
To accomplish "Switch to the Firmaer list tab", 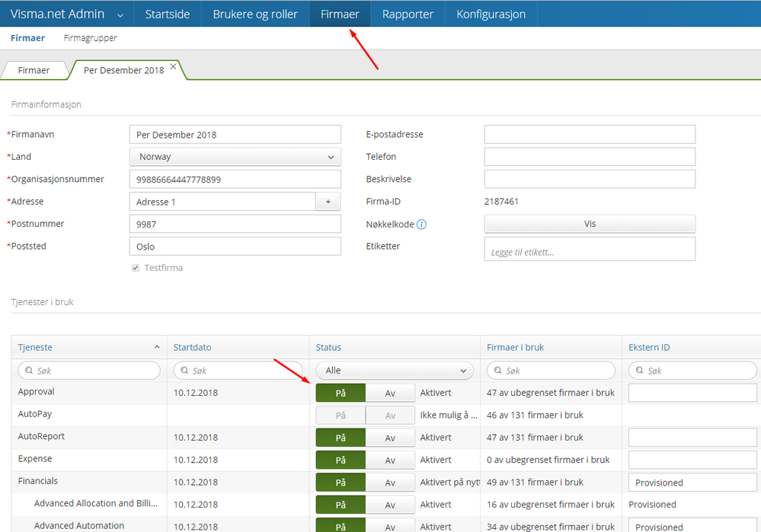I will click(34, 70).
